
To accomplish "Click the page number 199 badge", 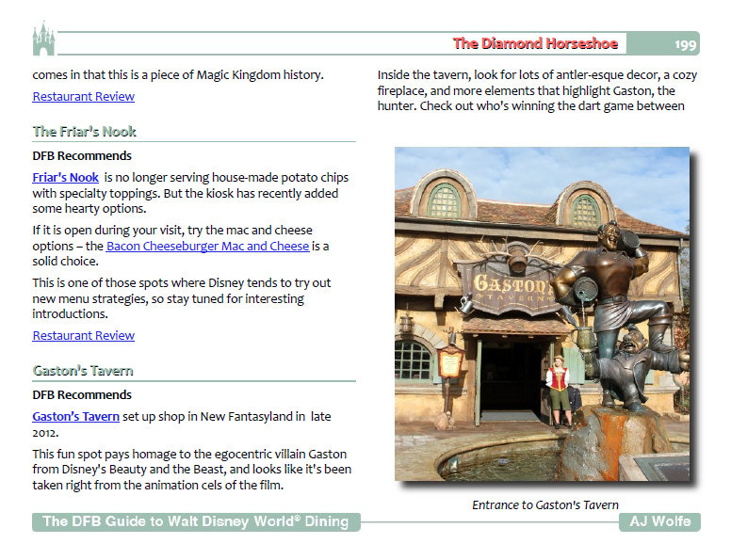I will coord(685,43).
